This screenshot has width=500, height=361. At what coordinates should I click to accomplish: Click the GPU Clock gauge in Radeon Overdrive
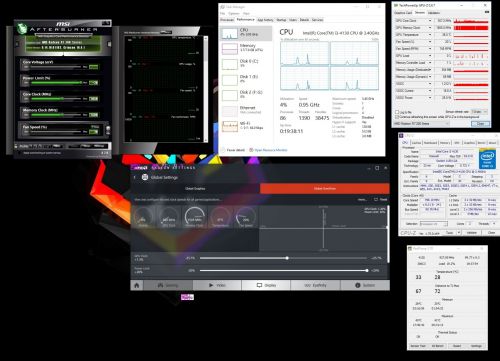click(169, 217)
